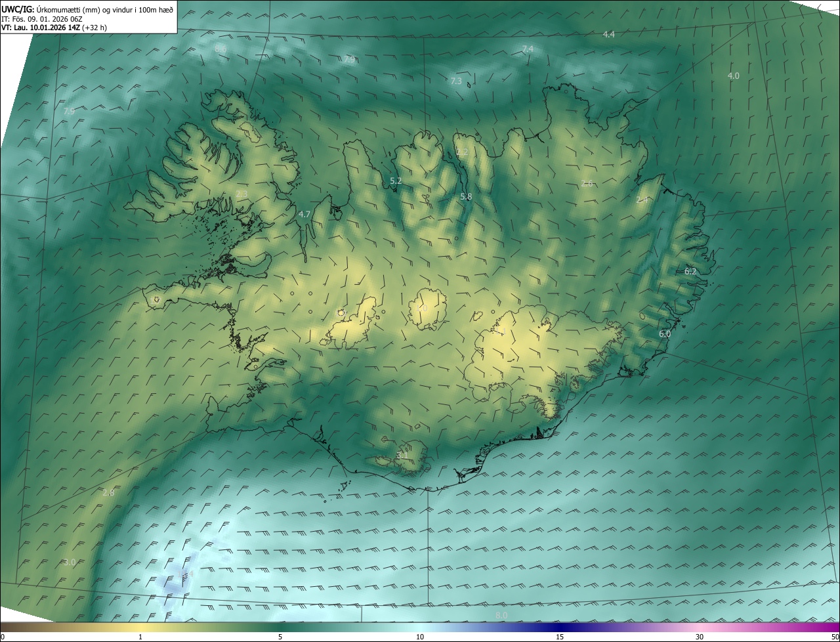Select the 4.0 value in northeast corner
The width and height of the screenshot is (840, 642).
[733, 75]
